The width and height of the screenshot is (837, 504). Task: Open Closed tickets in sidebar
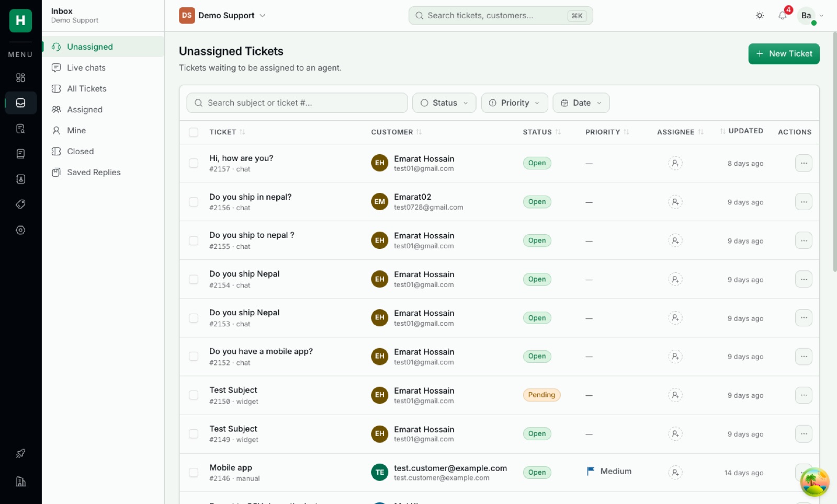tap(103, 152)
